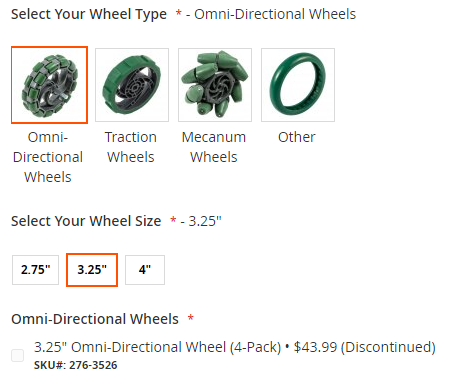This screenshot has height=389, width=458.
Task: Click the 'Select Your Wheel Type' heading
Action: [89, 14]
